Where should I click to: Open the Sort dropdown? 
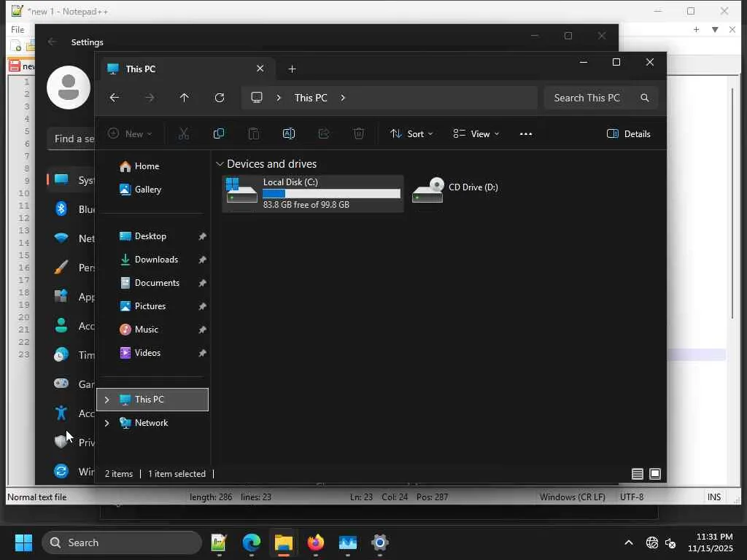click(x=411, y=134)
